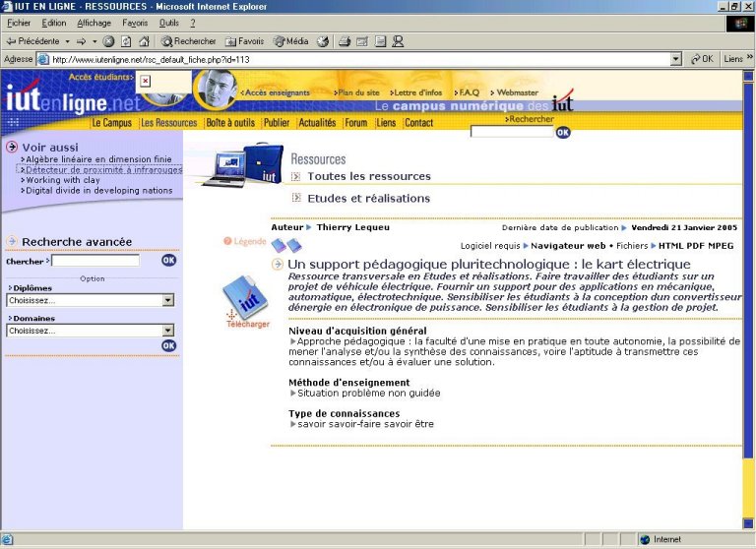Click the Stop loading icon
756x549 pixels.
[x=109, y=41]
